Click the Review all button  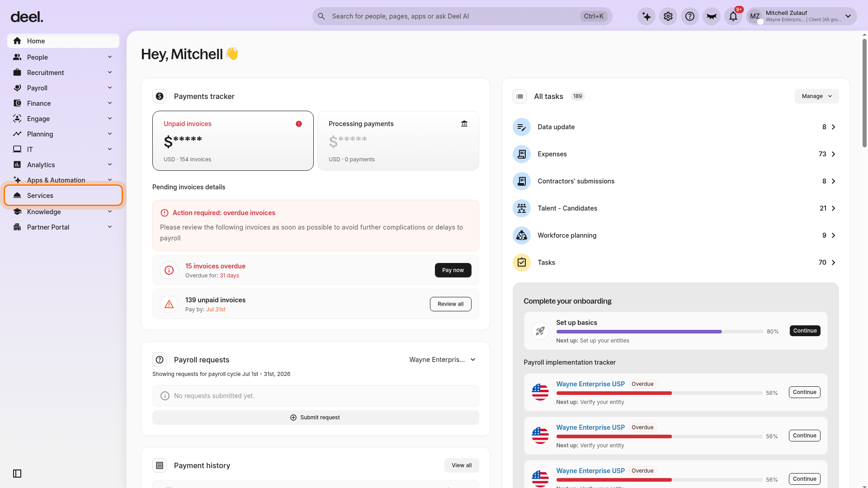(x=450, y=304)
